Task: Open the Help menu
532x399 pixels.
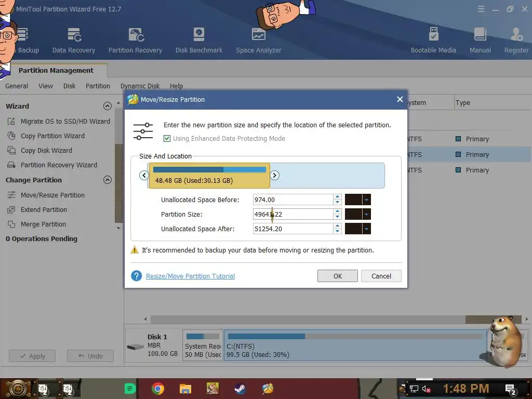Action: click(x=176, y=86)
